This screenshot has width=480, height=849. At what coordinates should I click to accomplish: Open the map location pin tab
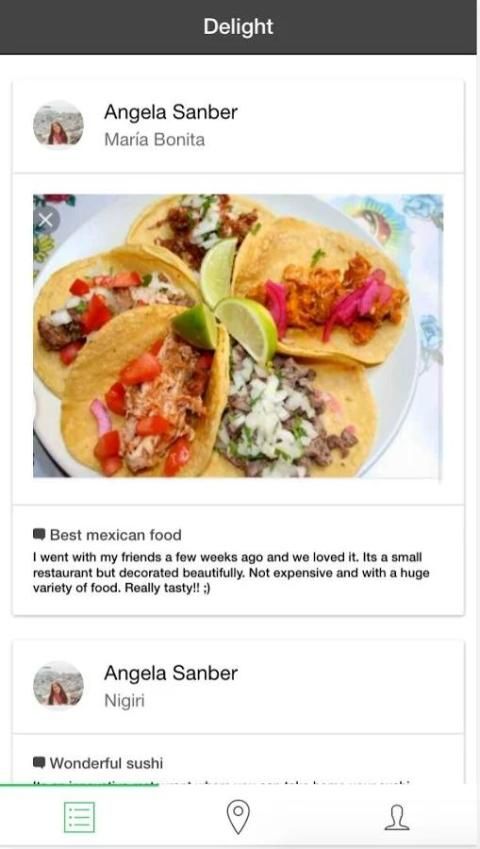point(238,817)
